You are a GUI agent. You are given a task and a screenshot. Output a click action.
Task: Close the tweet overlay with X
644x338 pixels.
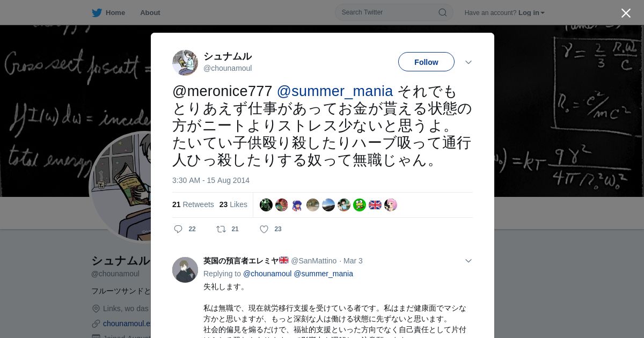[626, 13]
